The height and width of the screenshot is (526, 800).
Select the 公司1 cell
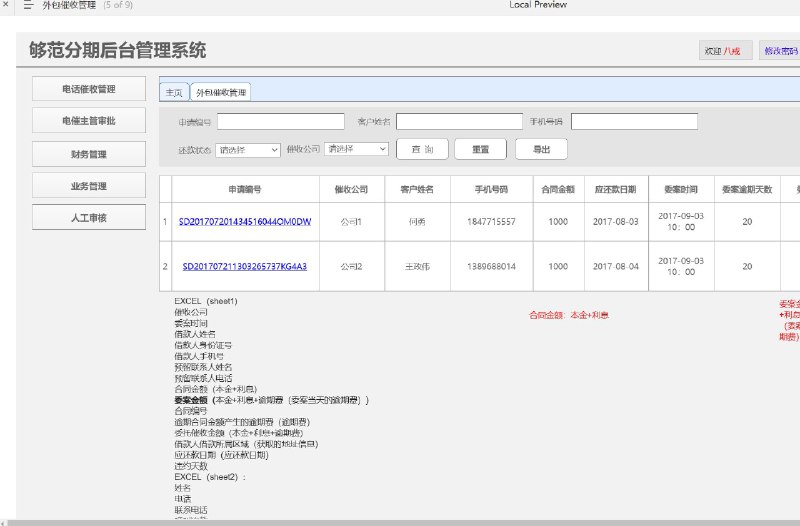pyautogui.click(x=352, y=221)
